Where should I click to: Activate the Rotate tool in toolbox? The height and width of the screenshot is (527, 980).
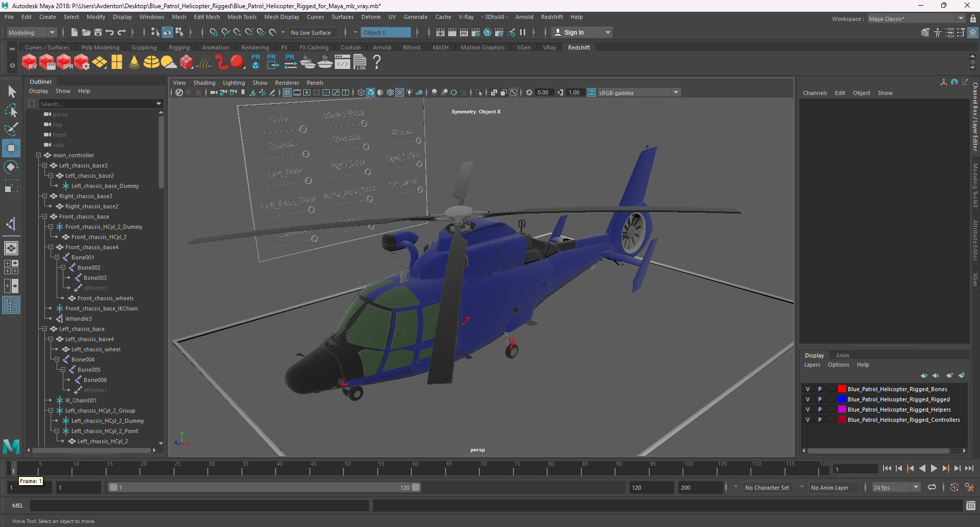tap(11, 167)
